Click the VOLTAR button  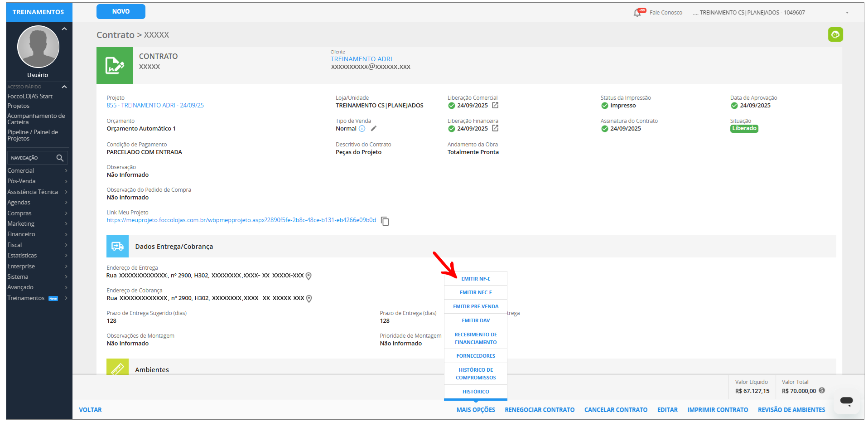[x=91, y=410]
